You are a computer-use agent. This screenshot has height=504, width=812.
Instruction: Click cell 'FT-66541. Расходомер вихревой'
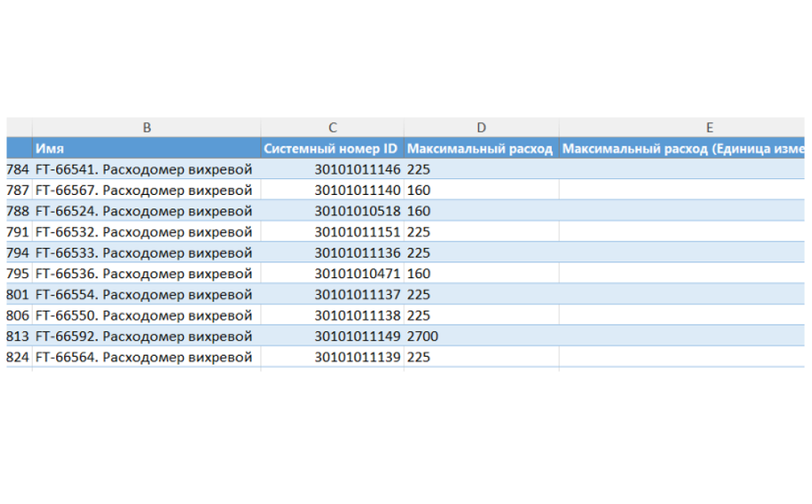click(147, 170)
